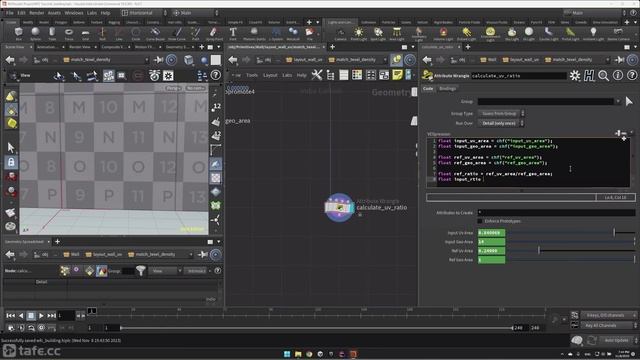Add a Distant Light from the shelf

467,33
